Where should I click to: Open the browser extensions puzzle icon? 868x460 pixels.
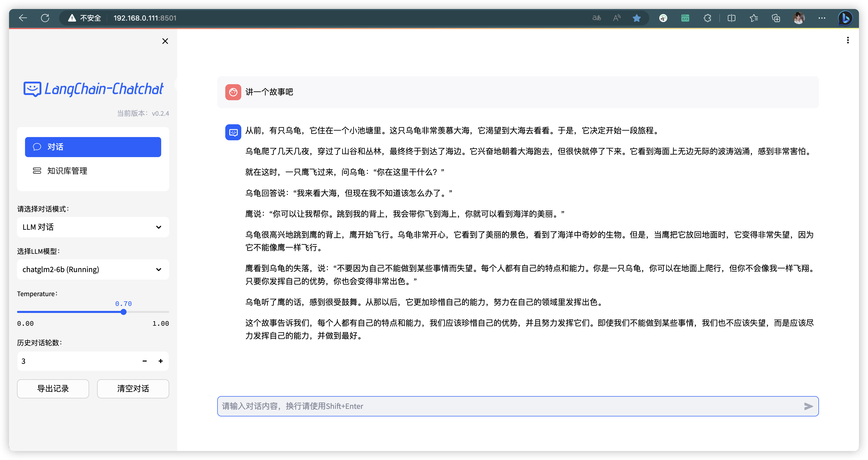click(x=707, y=18)
